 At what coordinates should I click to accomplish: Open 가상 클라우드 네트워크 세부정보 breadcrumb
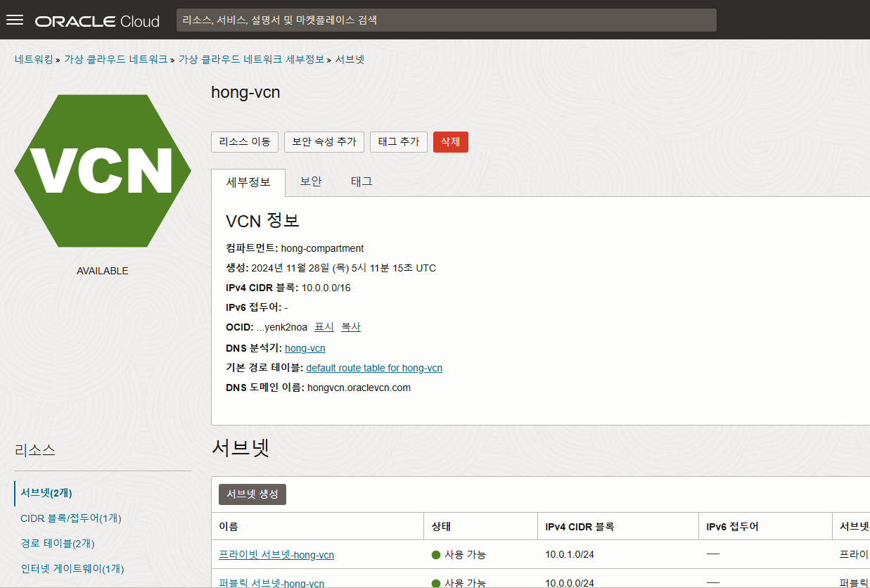[x=251, y=59]
